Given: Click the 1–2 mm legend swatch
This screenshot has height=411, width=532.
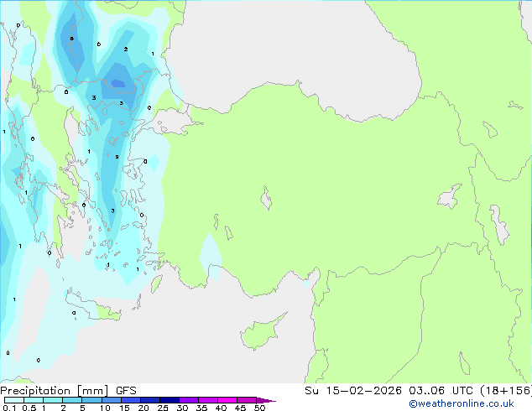Looking at the screenshot, I should pyautogui.click(x=53, y=400).
